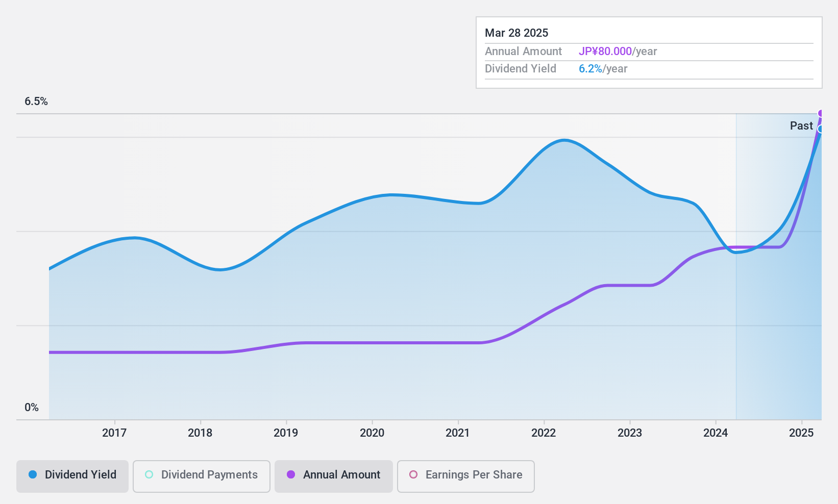
Task: Click the Mar 28 2025 tooltip date
Action: pyautogui.click(x=516, y=33)
